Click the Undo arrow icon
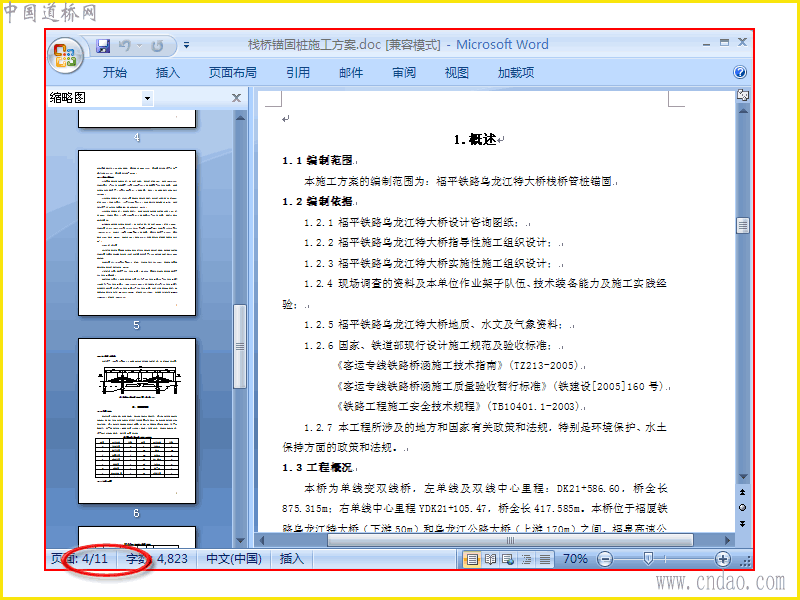 click(x=124, y=46)
